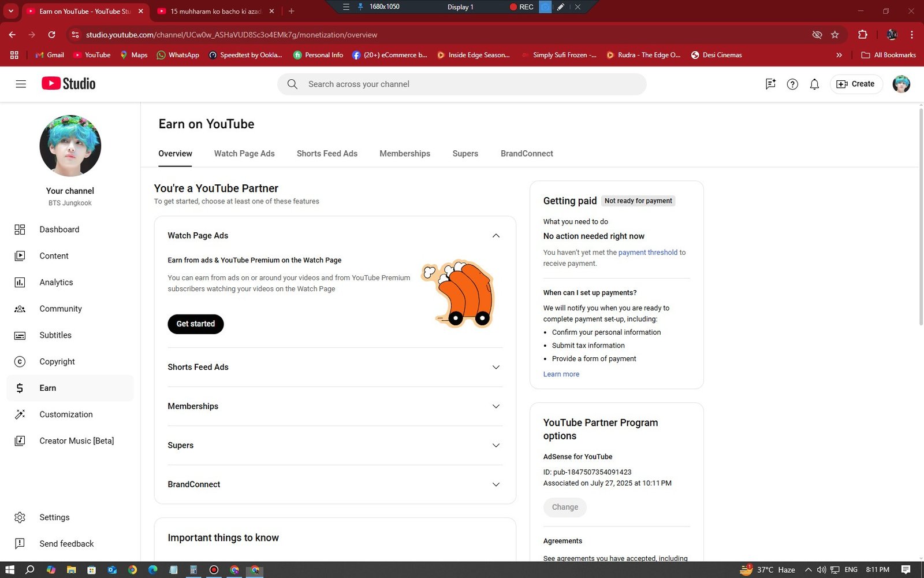Click the Analytics sidebar icon
The width and height of the screenshot is (924, 578).
pos(20,282)
